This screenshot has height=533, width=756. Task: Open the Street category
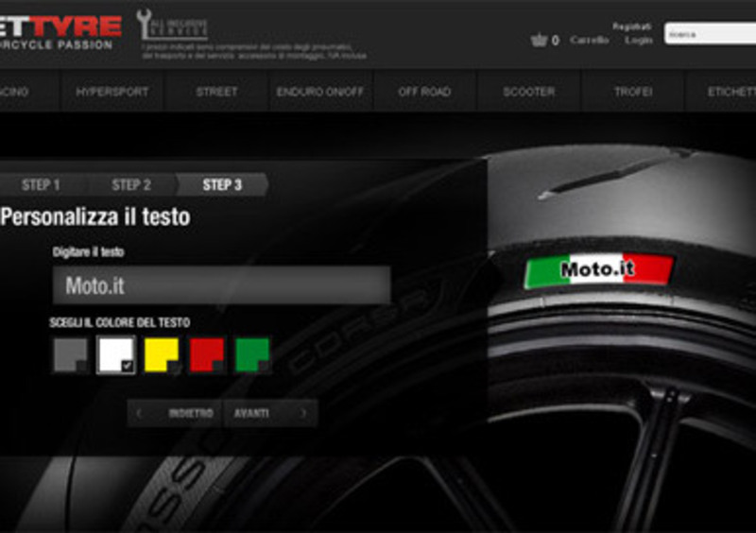tap(216, 92)
